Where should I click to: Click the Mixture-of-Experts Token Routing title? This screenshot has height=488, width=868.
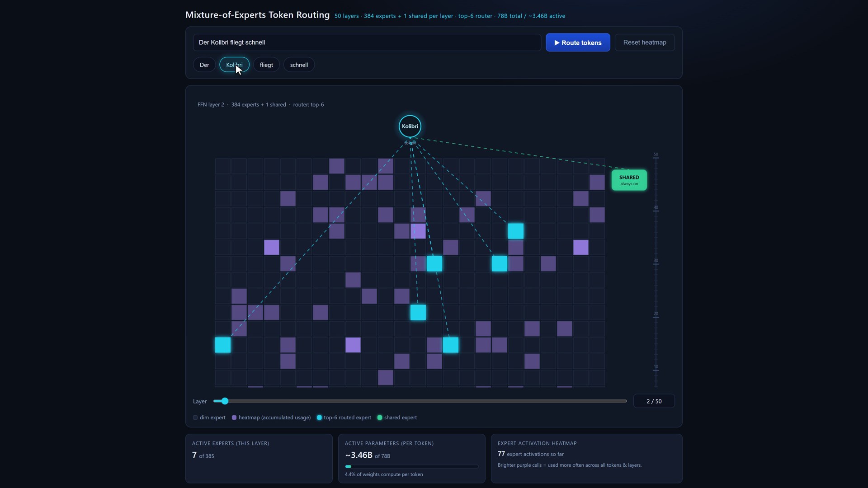(257, 15)
